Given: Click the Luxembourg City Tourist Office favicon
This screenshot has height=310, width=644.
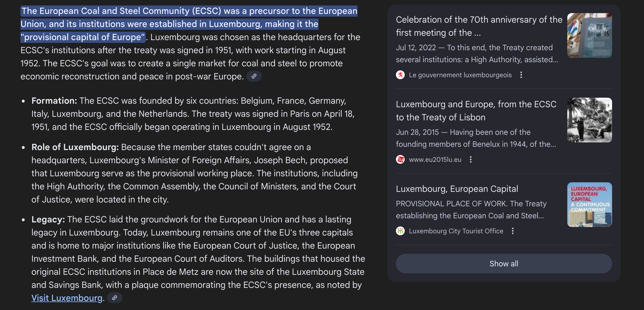Looking at the screenshot, I should pos(400,231).
